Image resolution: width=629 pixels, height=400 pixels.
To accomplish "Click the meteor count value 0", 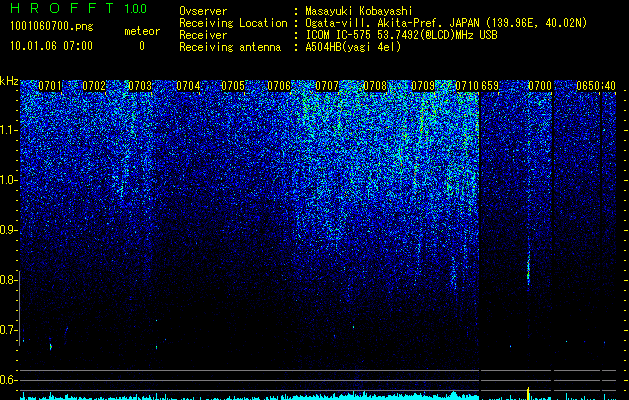I will [142, 46].
